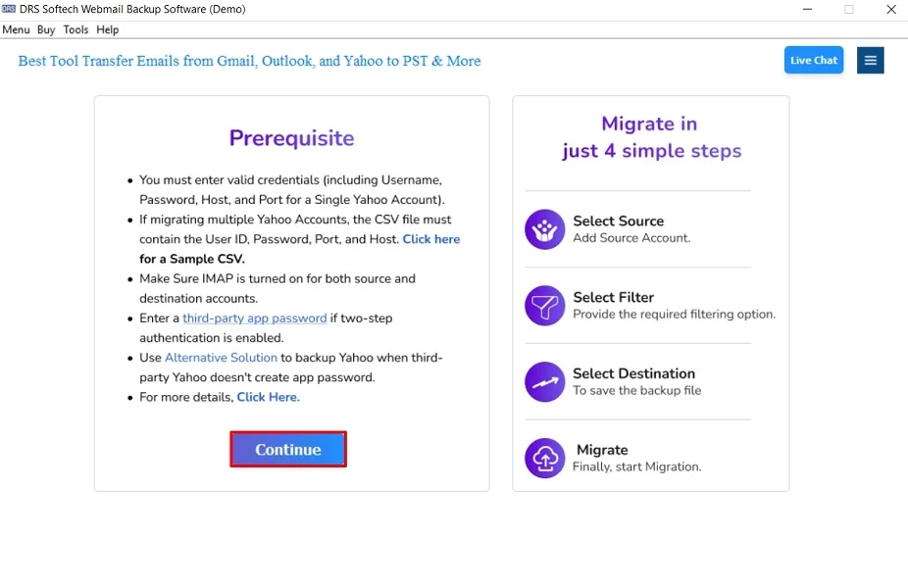Open the Tools menu
This screenshot has height=588, width=908.
tap(76, 29)
